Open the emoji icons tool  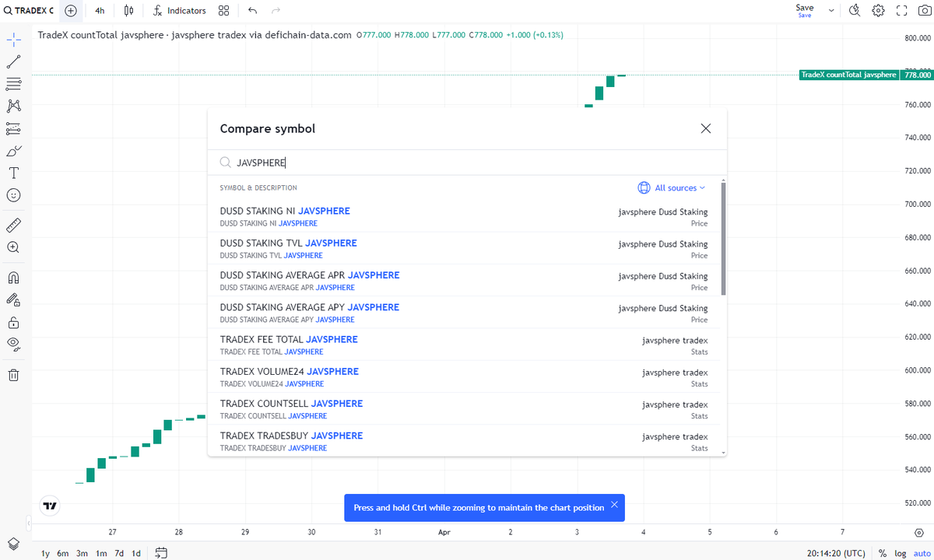[13, 195]
